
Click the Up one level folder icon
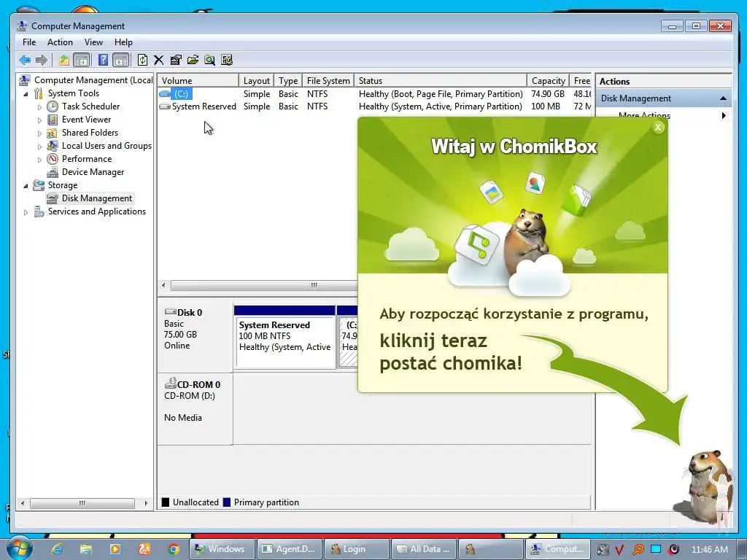64,60
